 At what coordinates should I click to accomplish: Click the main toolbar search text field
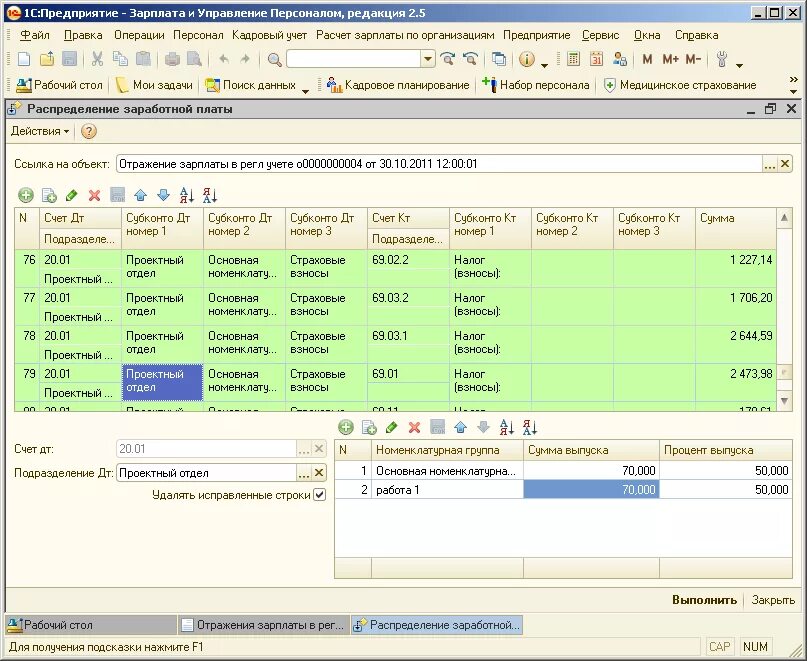click(354, 59)
